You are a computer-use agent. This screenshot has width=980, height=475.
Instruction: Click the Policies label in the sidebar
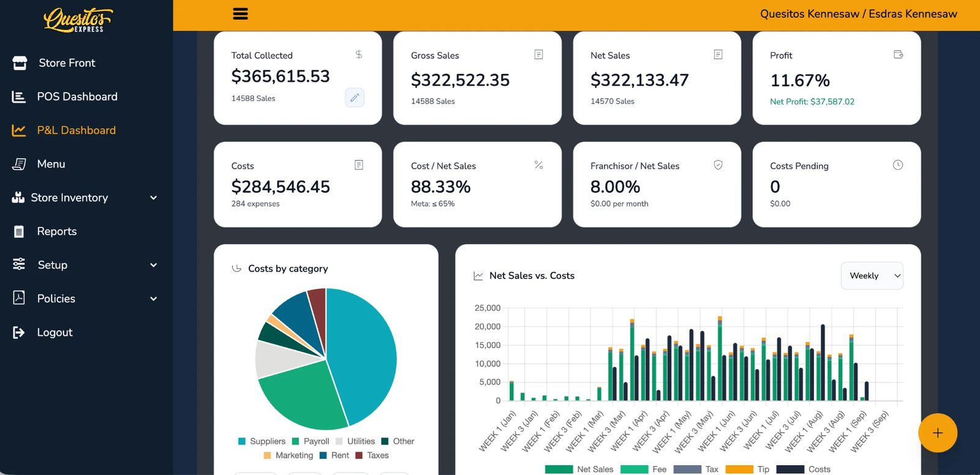click(56, 298)
